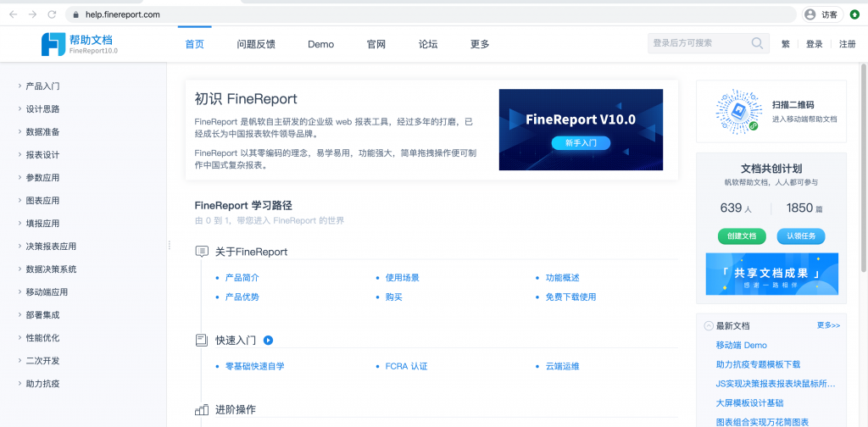Click the FineReport help docs logo
Viewport: 868px width, 427px height.
point(80,44)
